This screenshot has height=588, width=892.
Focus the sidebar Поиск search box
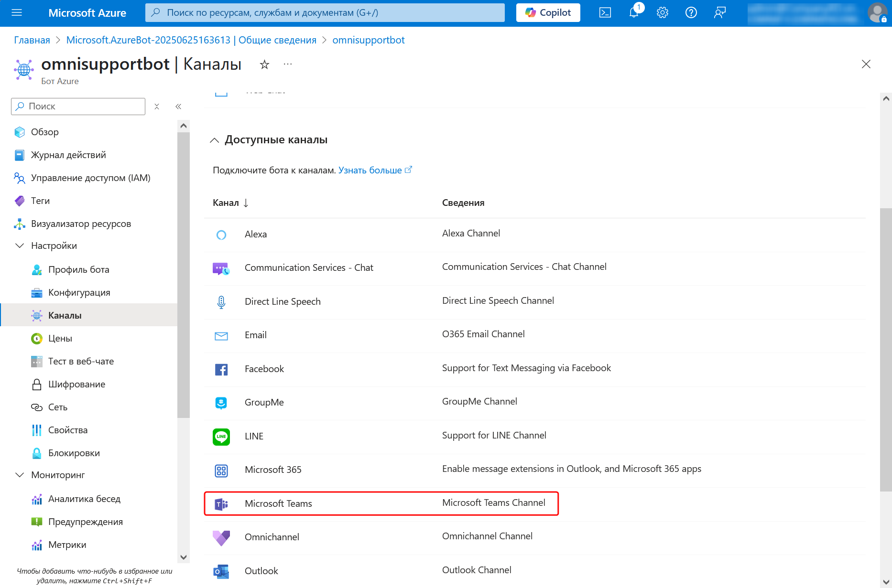pos(78,107)
